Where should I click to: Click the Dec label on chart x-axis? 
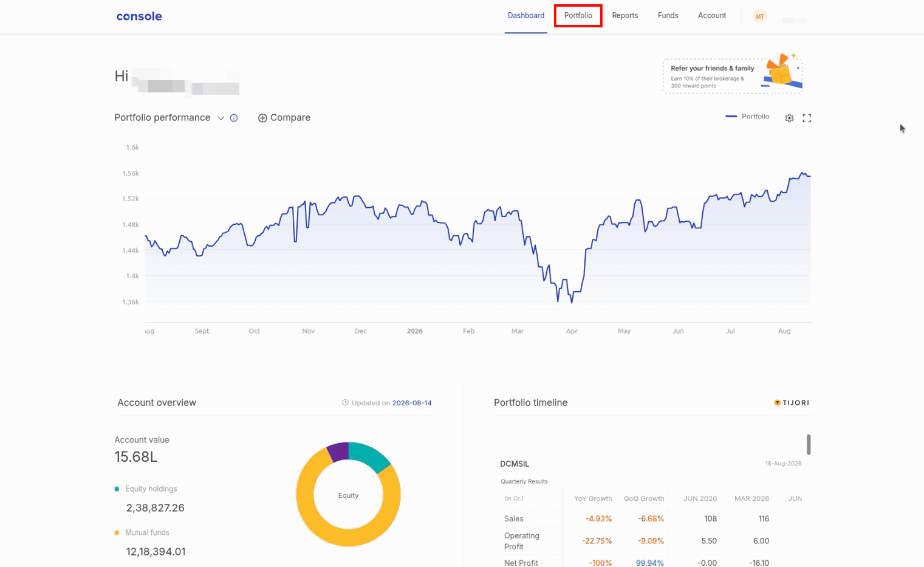361,331
